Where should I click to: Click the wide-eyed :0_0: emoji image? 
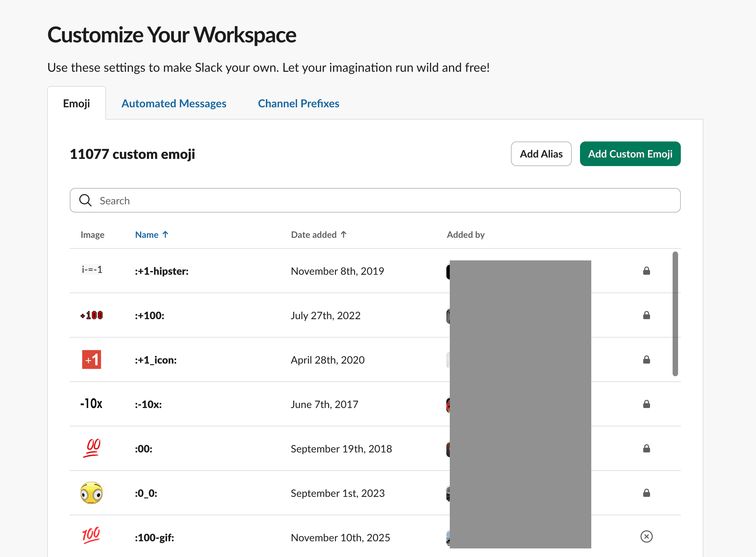point(92,493)
